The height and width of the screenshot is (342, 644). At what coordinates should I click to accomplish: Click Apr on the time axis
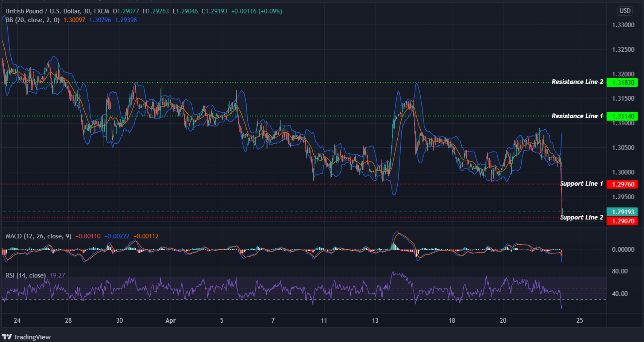pyautogui.click(x=170, y=320)
